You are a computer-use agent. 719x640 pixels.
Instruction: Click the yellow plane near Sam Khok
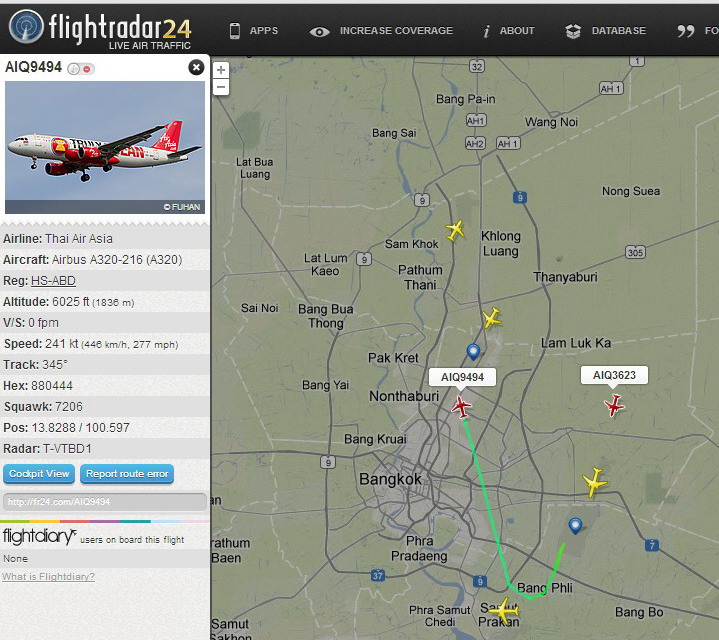coord(455,230)
